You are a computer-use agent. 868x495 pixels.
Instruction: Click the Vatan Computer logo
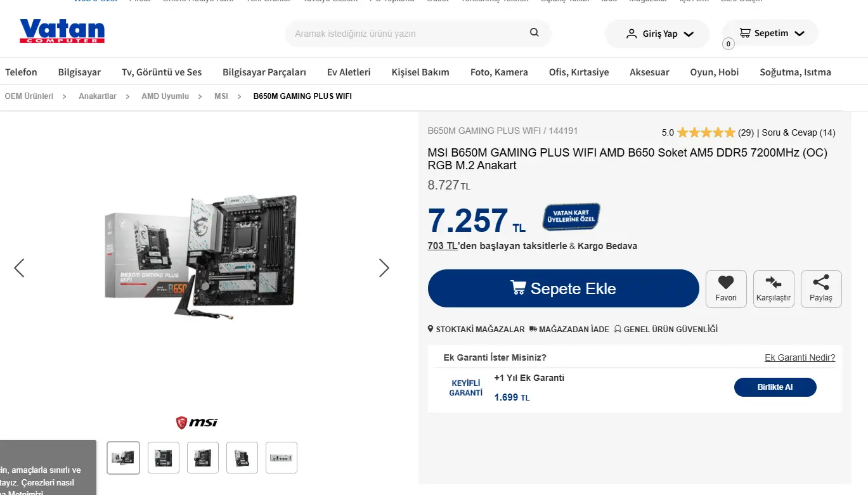point(62,31)
